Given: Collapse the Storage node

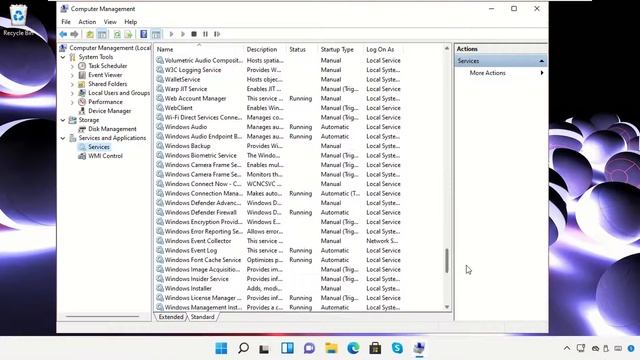Looking at the screenshot, I should [63, 120].
